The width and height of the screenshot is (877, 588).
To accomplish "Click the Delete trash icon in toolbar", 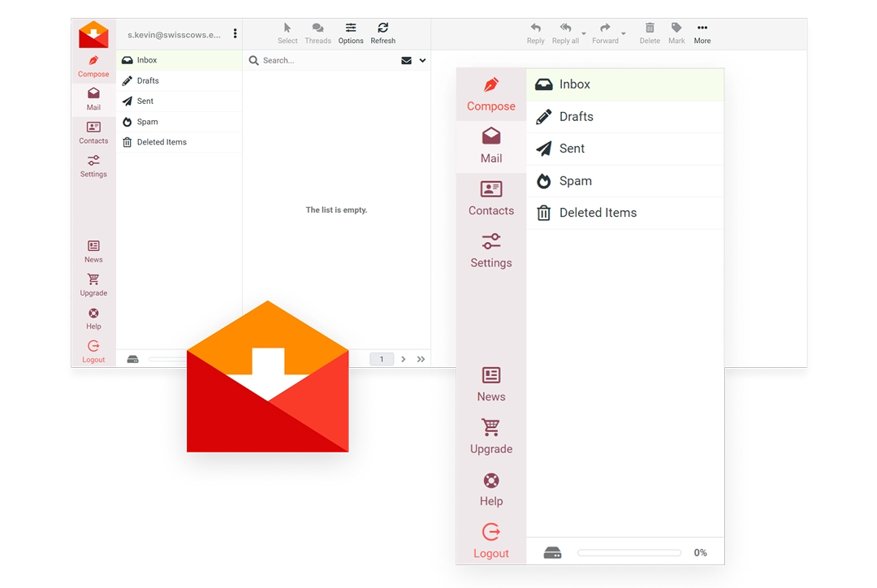I will (650, 27).
